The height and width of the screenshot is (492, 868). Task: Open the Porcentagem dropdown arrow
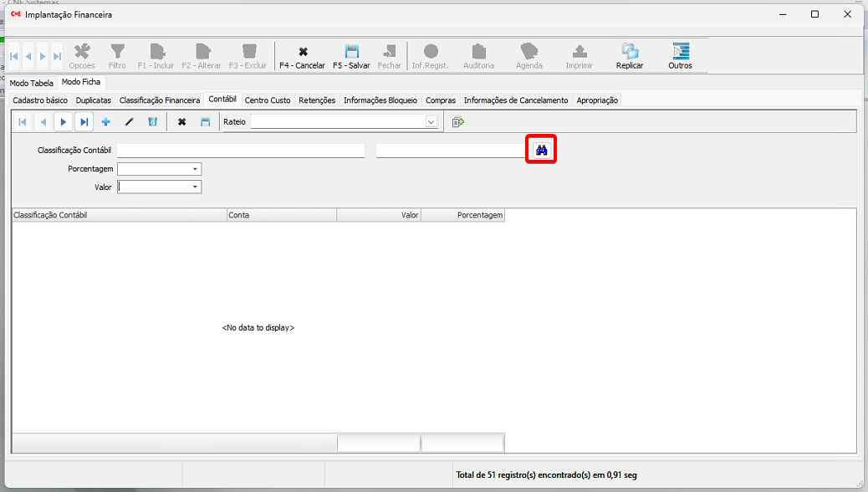(195, 169)
